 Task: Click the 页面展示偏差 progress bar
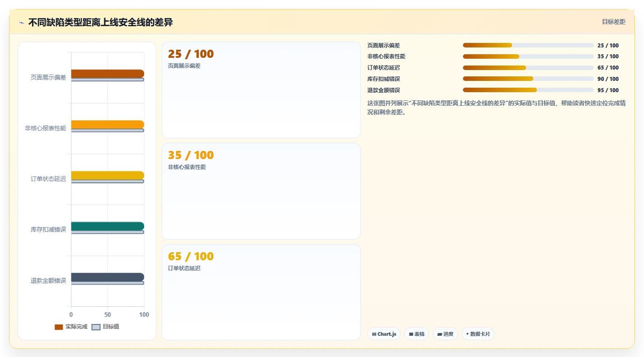pyautogui.click(x=528, y=45)
